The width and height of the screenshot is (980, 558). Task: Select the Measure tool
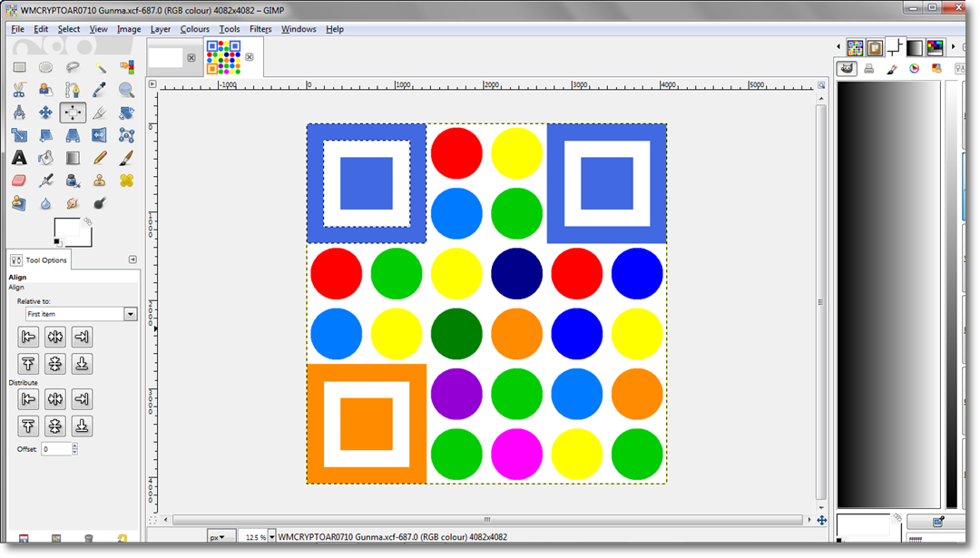tap(19, 113)
